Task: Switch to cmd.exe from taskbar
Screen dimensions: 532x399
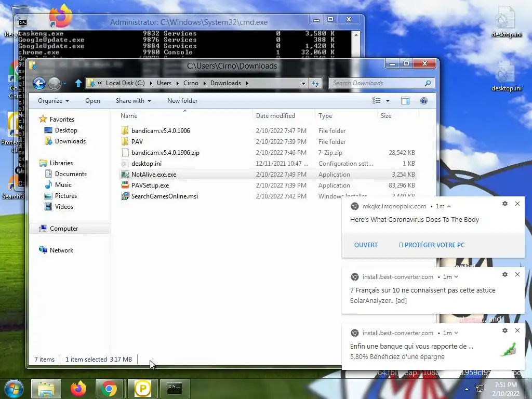Action: pyautogui.click(x=175, y=389)
